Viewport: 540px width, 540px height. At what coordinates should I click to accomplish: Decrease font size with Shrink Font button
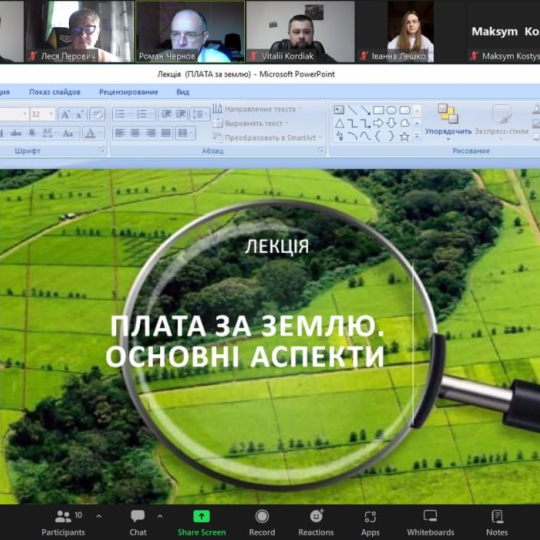point(80,114)
